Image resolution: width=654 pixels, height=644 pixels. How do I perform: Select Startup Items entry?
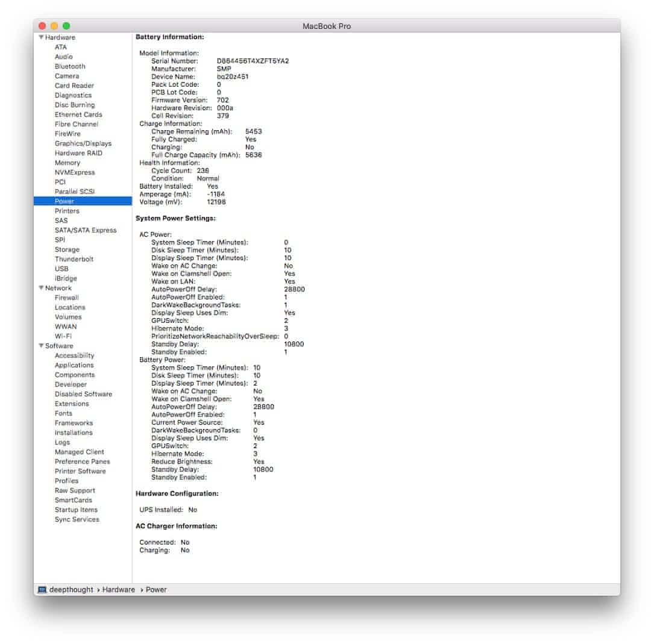(x=76, y=510)
